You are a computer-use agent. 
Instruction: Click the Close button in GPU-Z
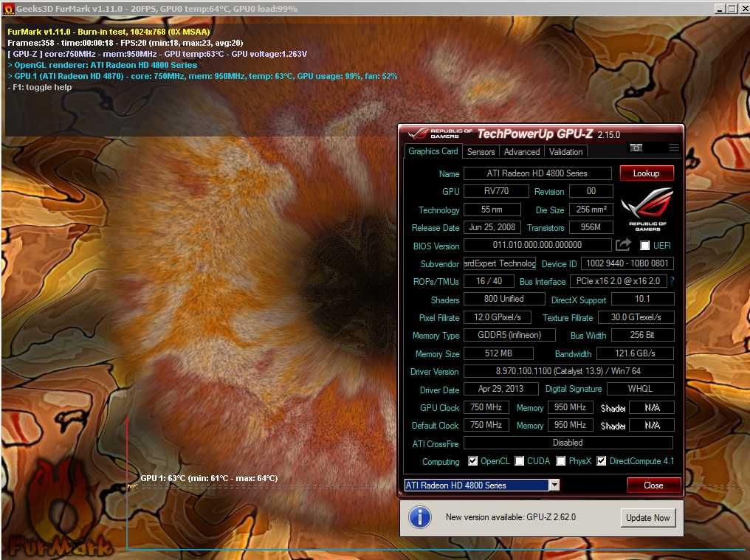653,485
